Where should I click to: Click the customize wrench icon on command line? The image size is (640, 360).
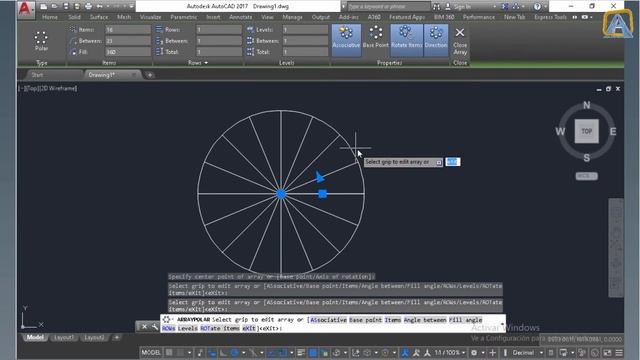(155, 327)
